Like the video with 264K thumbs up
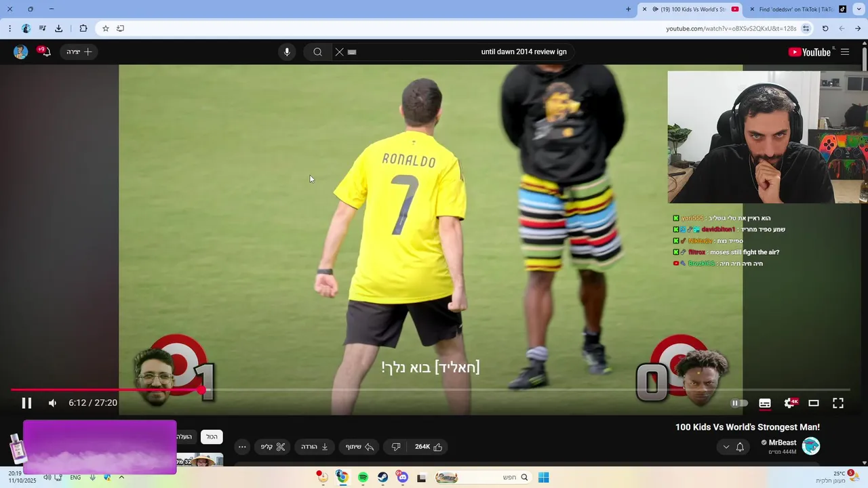 [429, 447]
